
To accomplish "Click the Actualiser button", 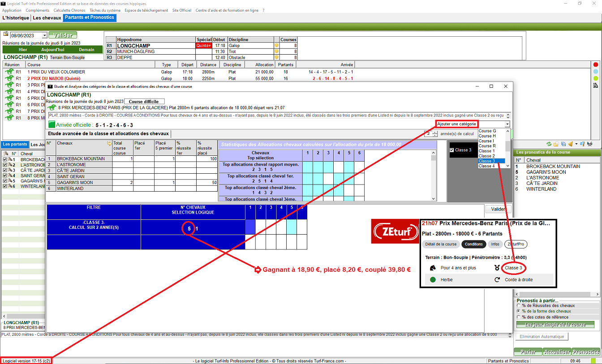I will pos(557,352).
